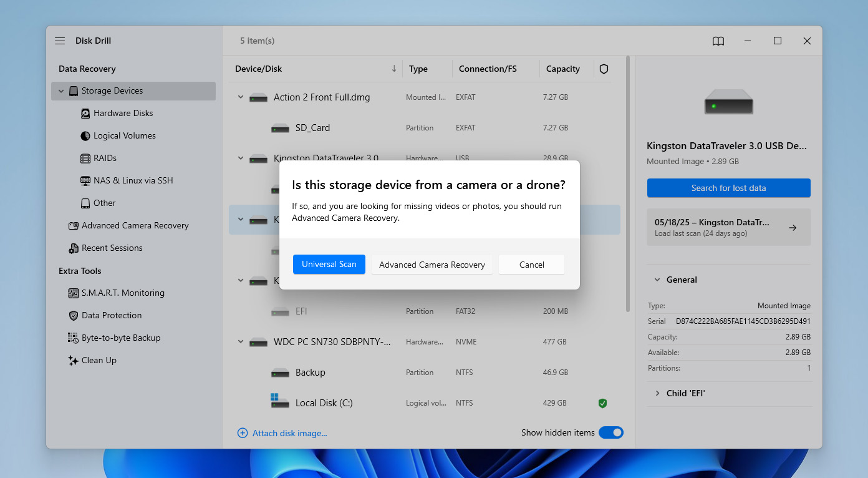This screenshot has height=478, width=868.
Task: Click the Backup partition drive icon
Action: pyautogui.click(x=280, y=373)
